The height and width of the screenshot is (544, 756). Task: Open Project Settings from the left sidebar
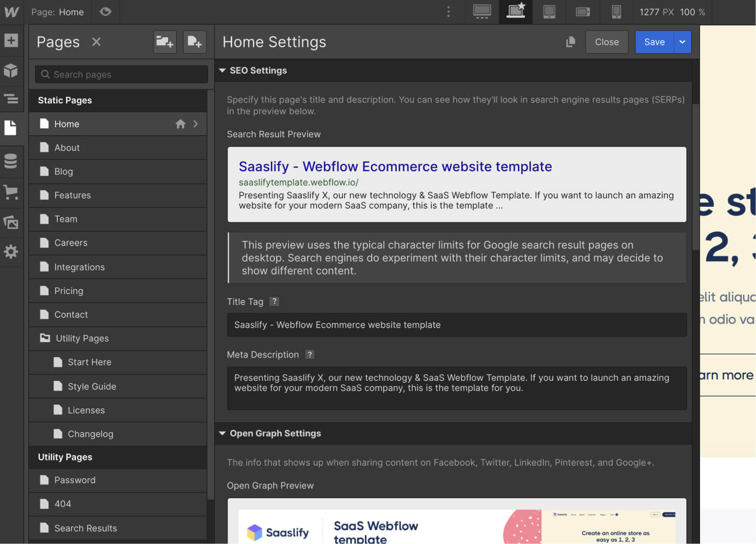(x=12, y=252)
